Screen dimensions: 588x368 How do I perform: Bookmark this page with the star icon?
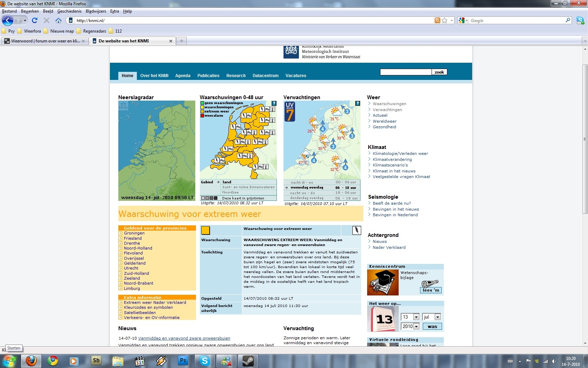(444, 21)
